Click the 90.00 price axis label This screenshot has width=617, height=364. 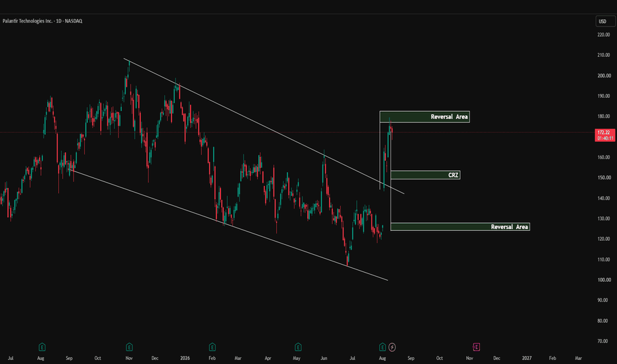(602, 300)
